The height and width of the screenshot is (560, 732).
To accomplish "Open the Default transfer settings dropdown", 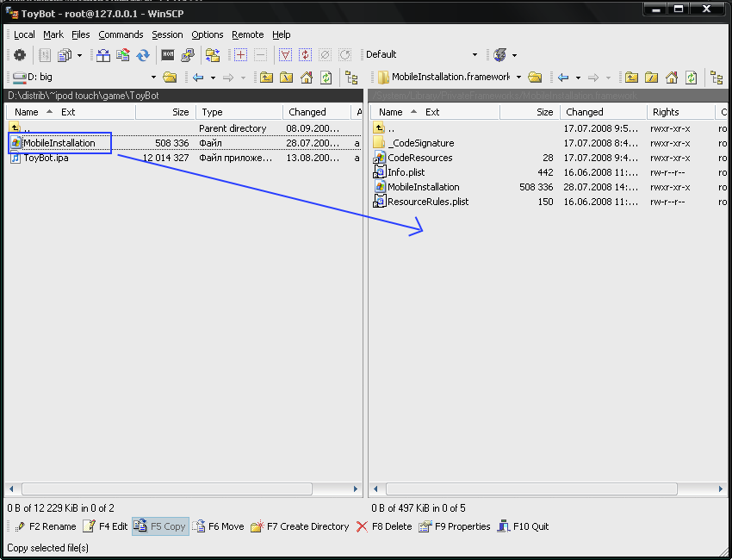I will 475,55.
